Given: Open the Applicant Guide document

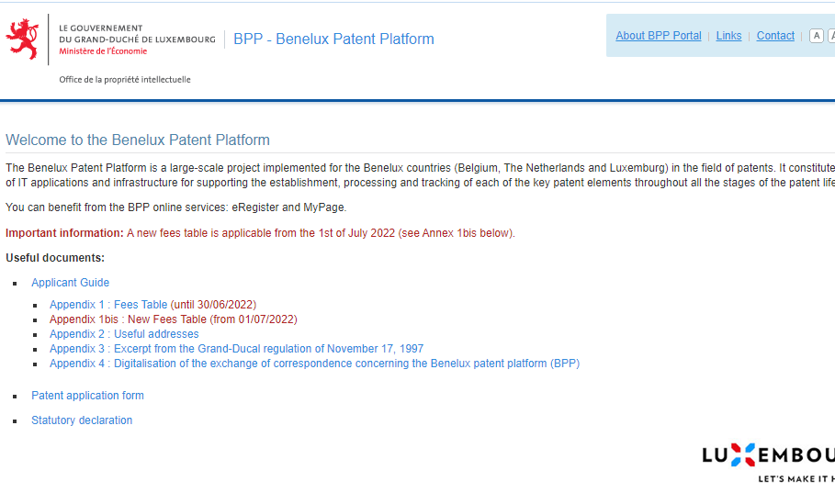Looking at the screenshot, I should coord(71,283).
